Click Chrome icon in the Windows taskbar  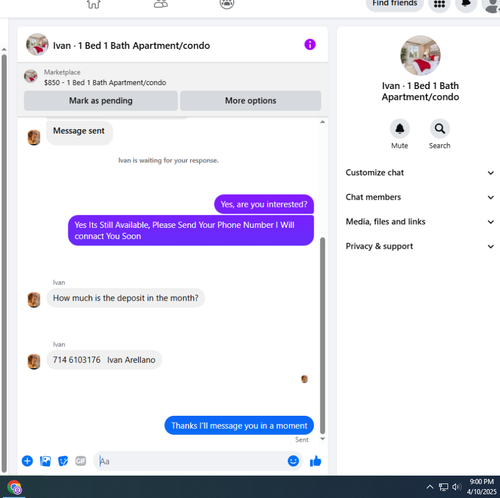point(14,488)
